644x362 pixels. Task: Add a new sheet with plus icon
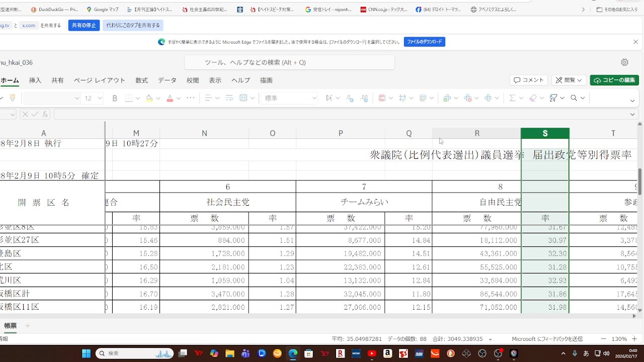click(28, 326)
